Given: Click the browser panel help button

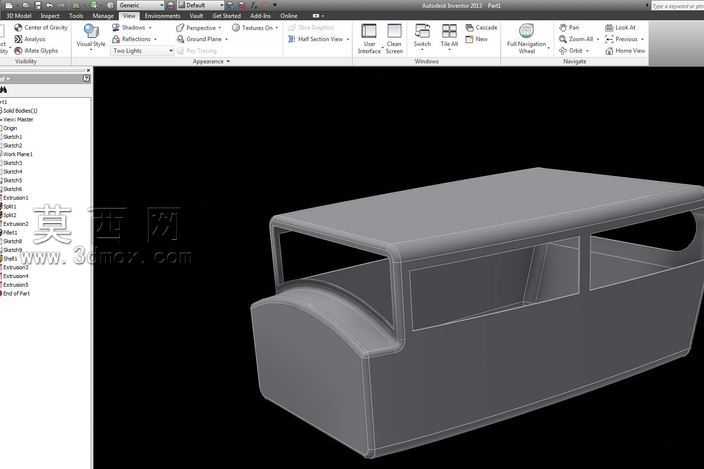Looking at the screenshot, I should 86,79.
